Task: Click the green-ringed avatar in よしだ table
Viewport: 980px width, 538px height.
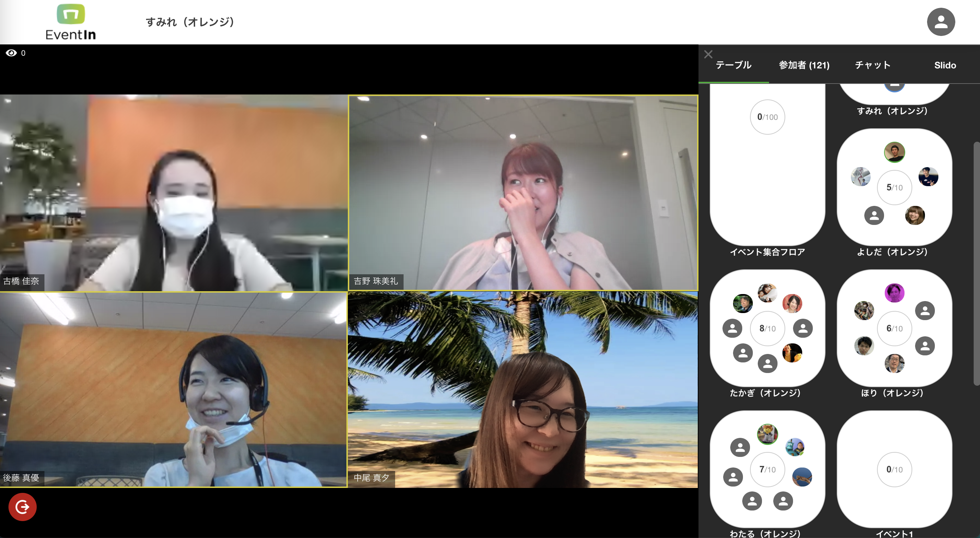Action: click(x=894, y=152)
